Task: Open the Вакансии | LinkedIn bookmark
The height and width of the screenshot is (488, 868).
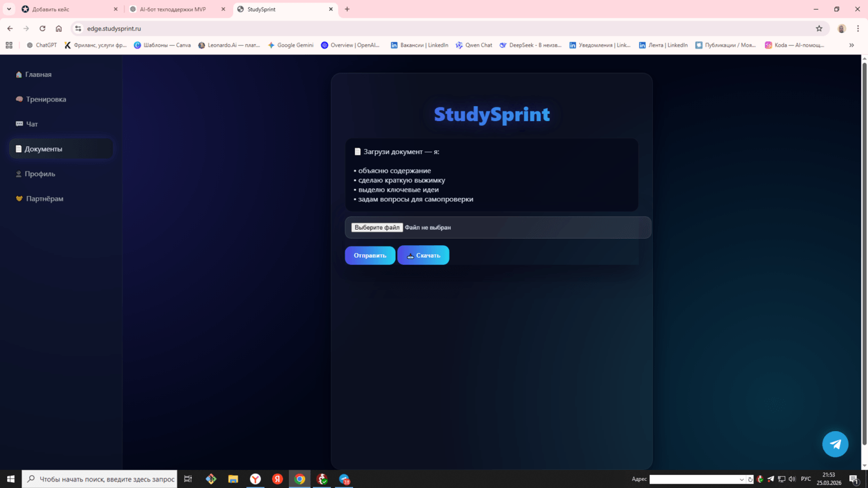Action: (x=419, y=45)
